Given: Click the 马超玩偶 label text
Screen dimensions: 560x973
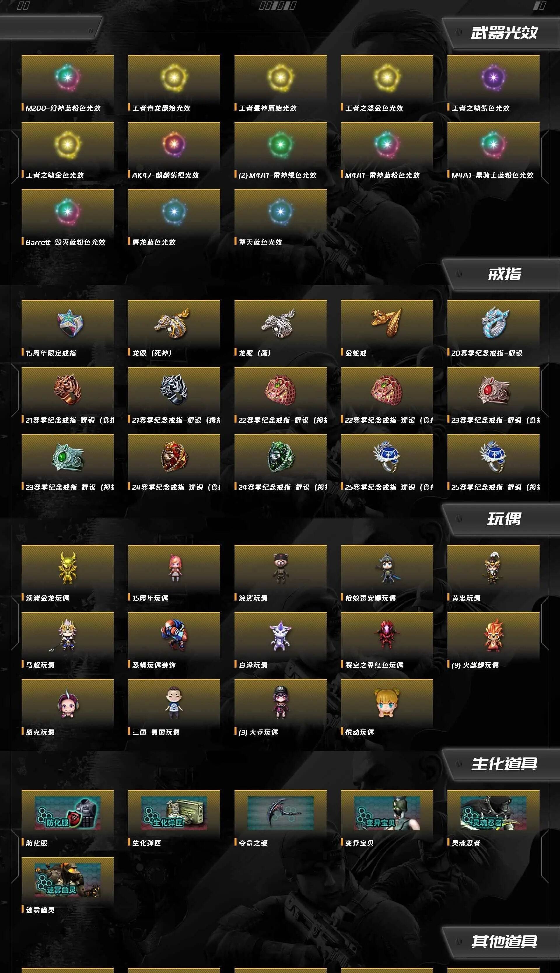Looking at the screenshot, I should tap(40, 665).
